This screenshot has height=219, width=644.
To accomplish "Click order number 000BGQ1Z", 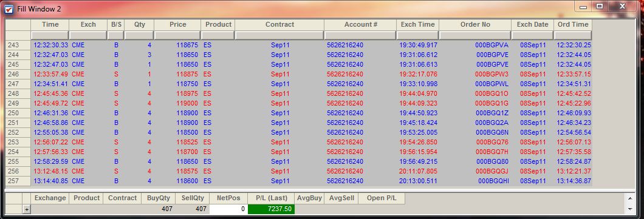I will (x=492, y=113).
